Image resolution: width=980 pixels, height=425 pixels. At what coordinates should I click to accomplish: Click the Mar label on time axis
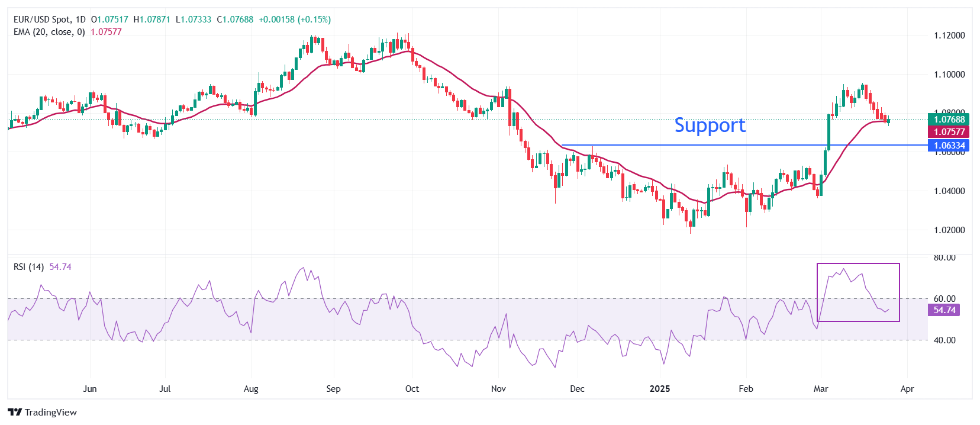(x=821, y=389)
